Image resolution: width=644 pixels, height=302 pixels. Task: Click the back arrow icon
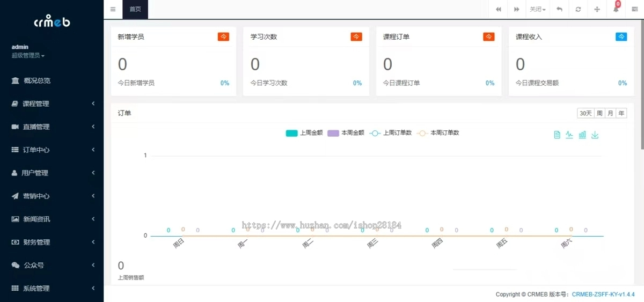(x=559, y=9)
